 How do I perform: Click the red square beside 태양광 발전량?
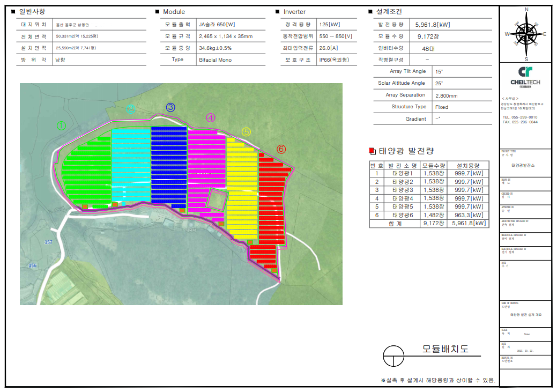pos(373,151)
